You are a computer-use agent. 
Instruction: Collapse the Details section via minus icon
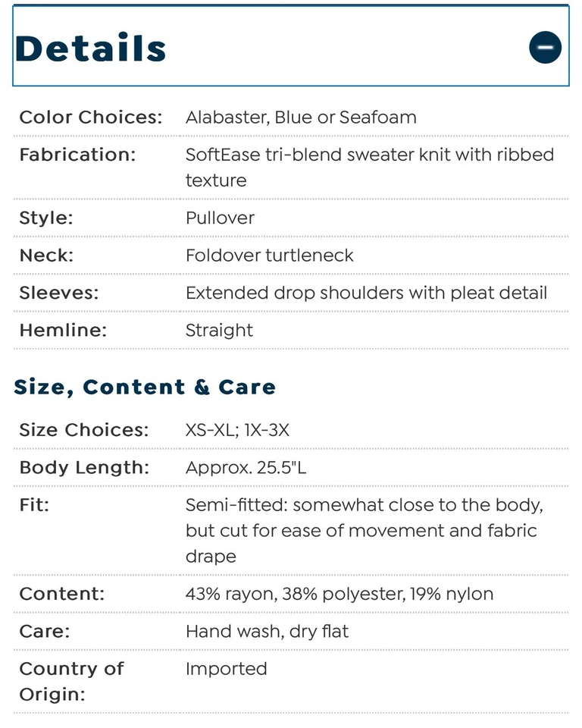(545, 48)
